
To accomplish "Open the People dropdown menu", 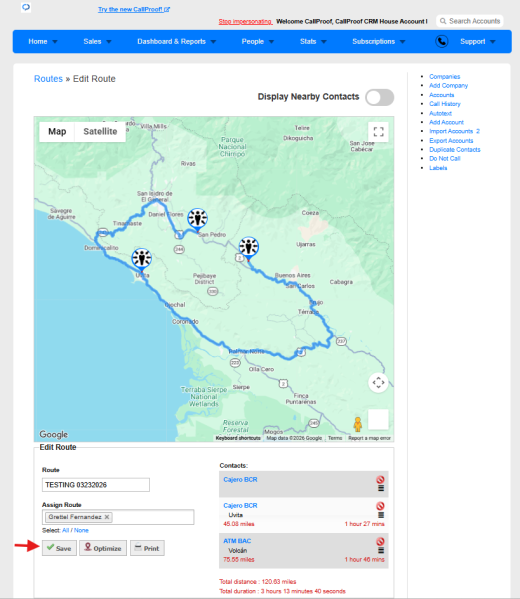I will [258, 41].
